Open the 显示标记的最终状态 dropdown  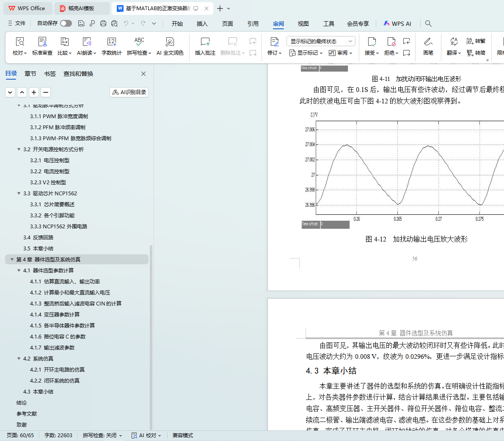pos(321,41)
